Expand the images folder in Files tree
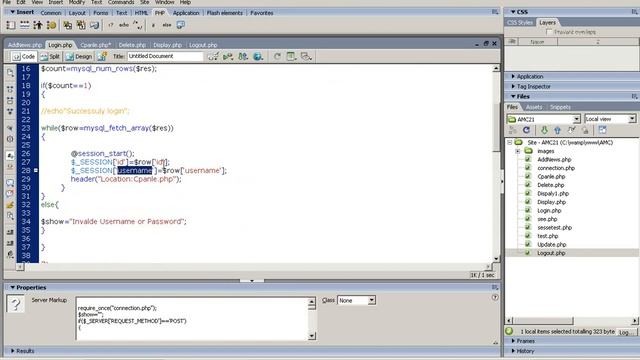The width and height of the screenshot is (640, 360). pos(518,151)
